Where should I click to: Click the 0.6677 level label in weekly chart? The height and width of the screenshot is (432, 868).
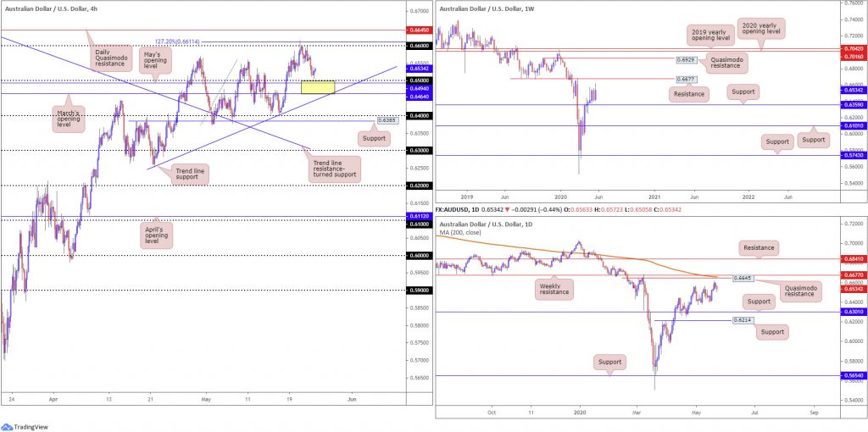point(687,79)
